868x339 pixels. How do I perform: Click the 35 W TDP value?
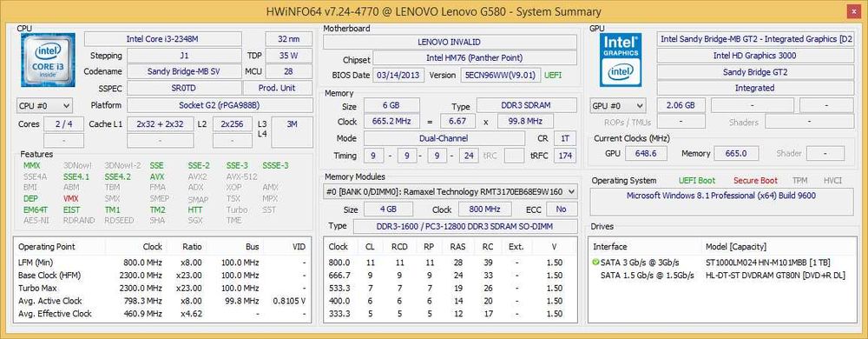coord(288,56)
